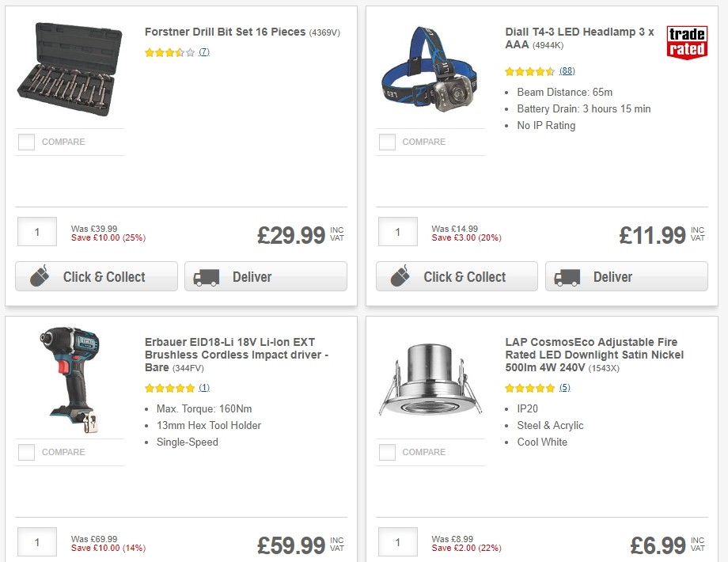
Task: Enable Compare for the Forstner Drill Bit Set
Action: (x=26, y=142)
